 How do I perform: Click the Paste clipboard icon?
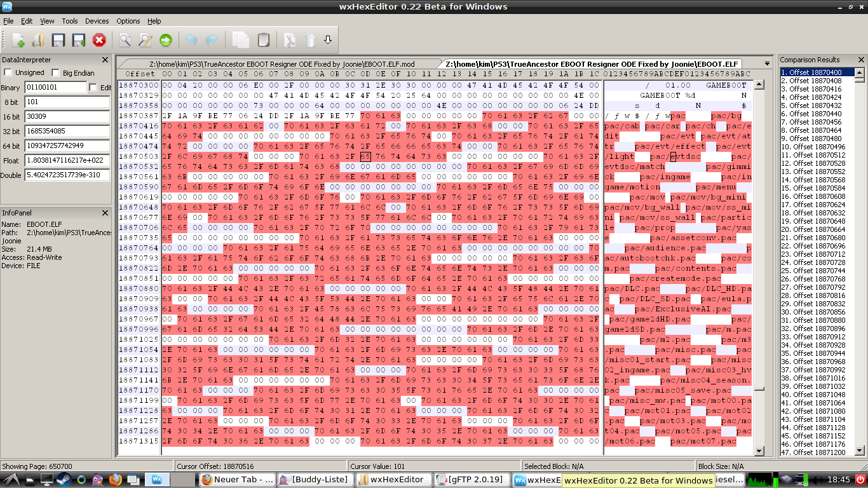(263, 41)
